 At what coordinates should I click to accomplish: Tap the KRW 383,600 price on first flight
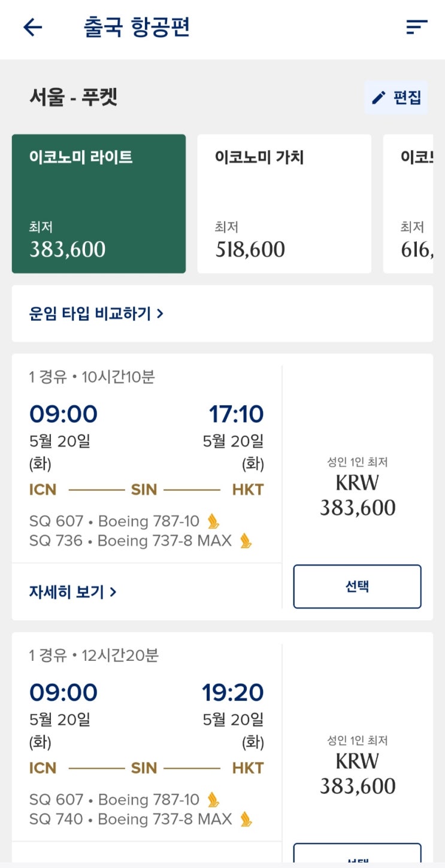(358, 496)
